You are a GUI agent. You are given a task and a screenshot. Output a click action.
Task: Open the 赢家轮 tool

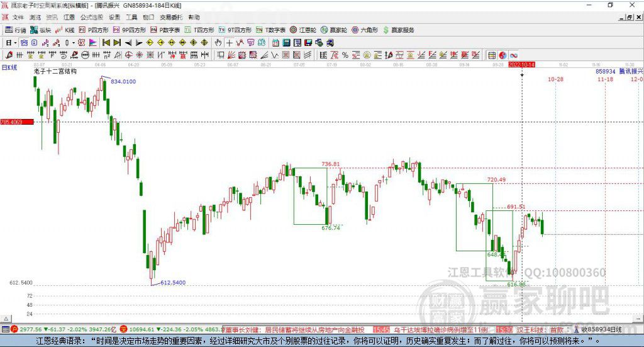tap(334, 30)
